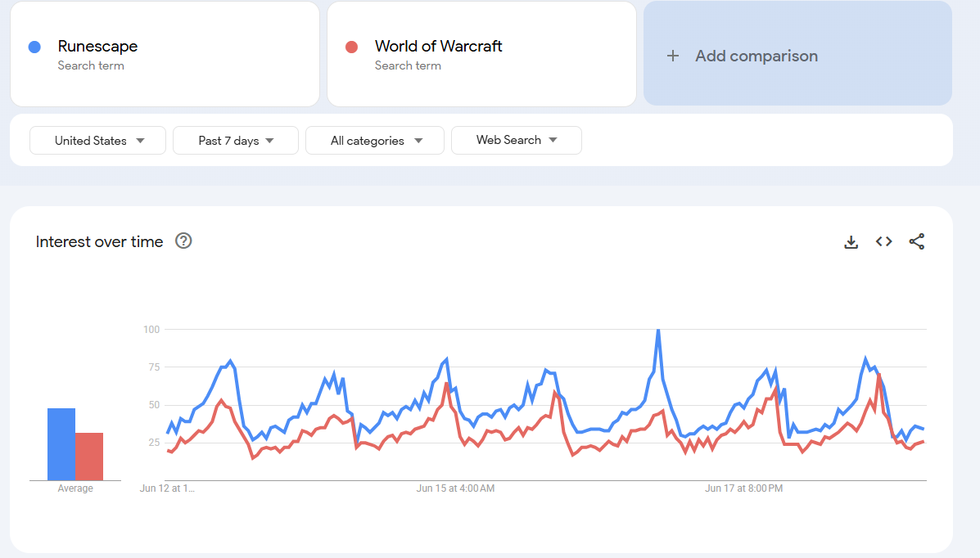Image resolution: width=980 pixels, height=558 pixels.
Task: Change the Past 7 days time range
Action: point(236,141)
